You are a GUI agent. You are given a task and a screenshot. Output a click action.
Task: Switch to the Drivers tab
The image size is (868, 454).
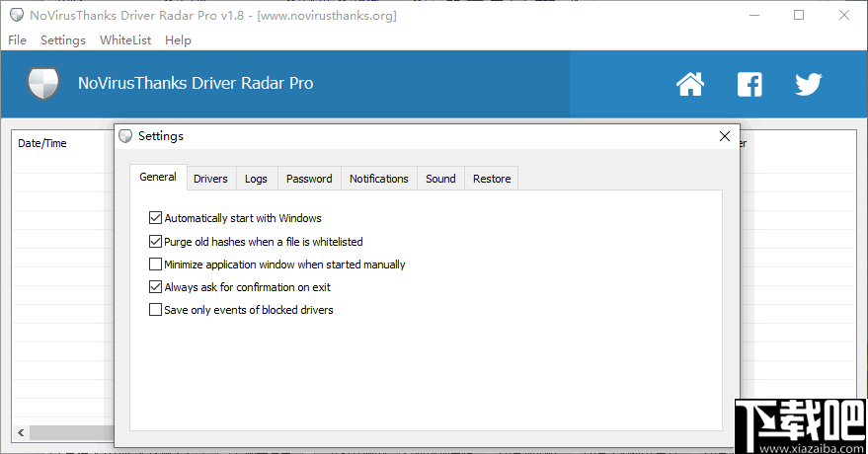coord(210,179)
